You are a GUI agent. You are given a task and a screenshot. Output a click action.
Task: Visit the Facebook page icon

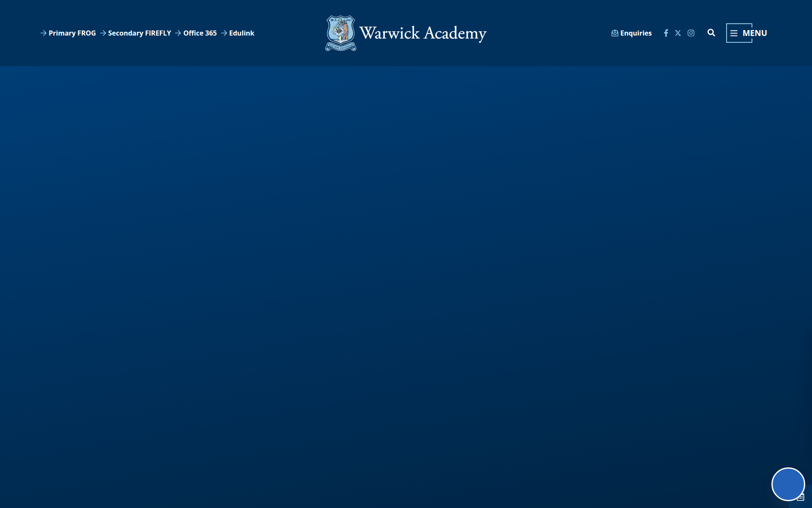pos(666,33)
